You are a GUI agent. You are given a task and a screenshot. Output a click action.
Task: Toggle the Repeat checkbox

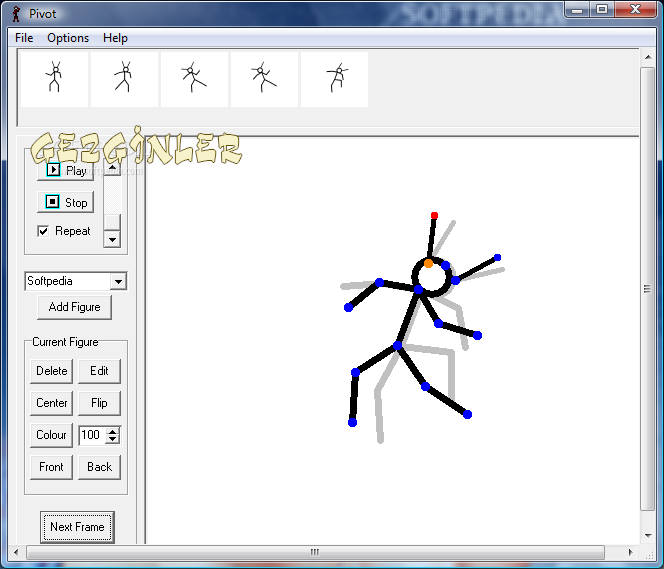[43, 231]
